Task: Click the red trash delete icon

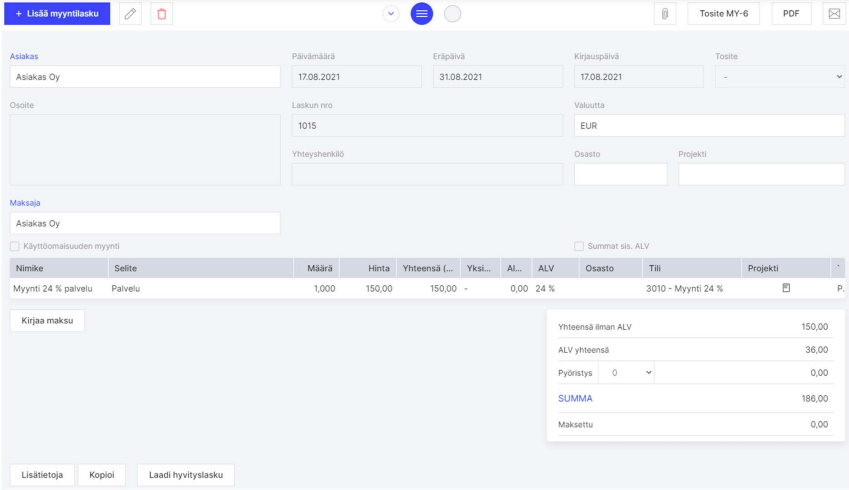Action: pyautogui.click(x=161, y=14)
